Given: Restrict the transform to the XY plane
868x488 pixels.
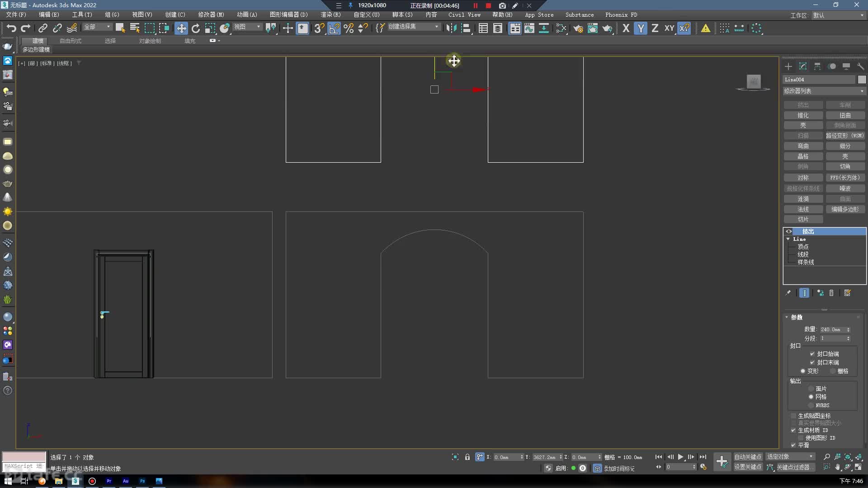Looking at the screenshot, I should (670, 28).
